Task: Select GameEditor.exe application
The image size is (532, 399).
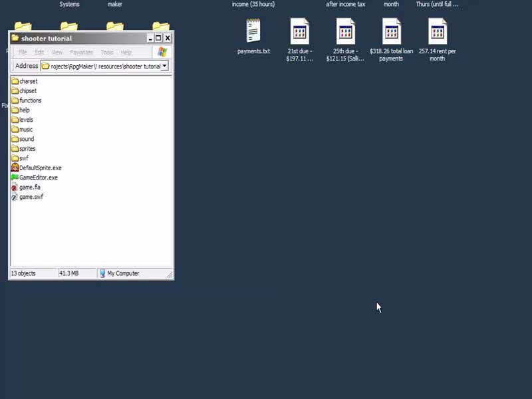Action: [38, 178]
